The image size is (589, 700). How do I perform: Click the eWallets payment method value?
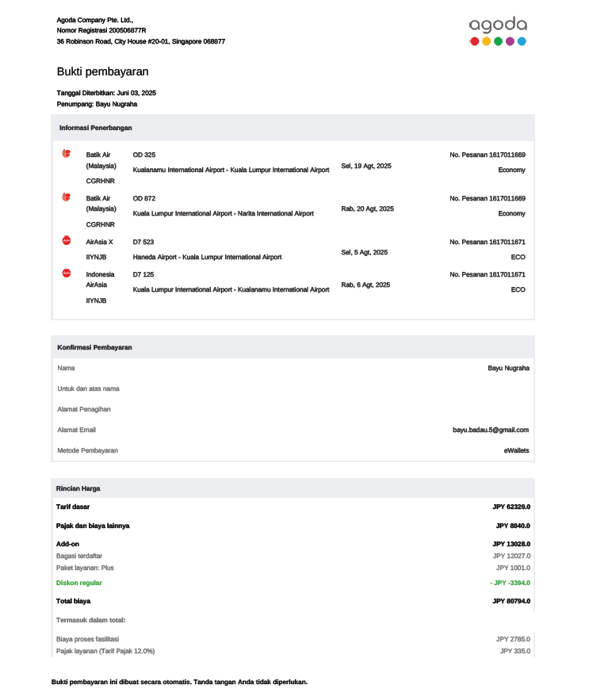[516, 450]
